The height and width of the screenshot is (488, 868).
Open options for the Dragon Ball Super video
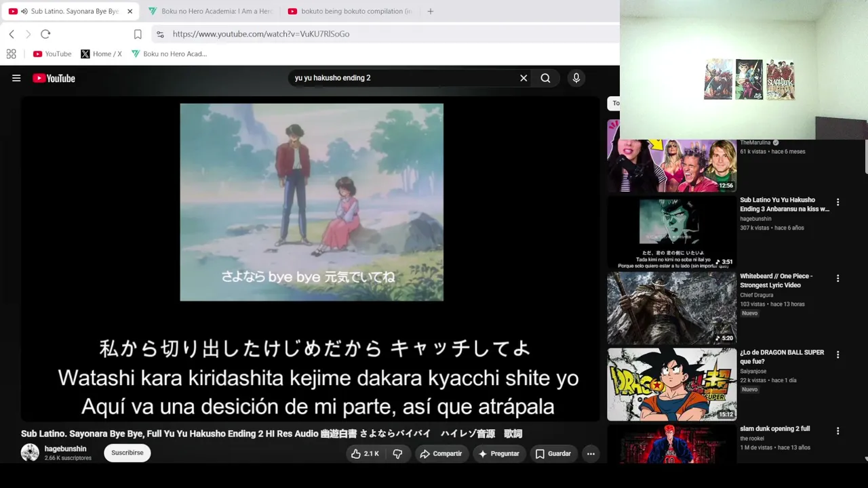[x=837, y=354]
